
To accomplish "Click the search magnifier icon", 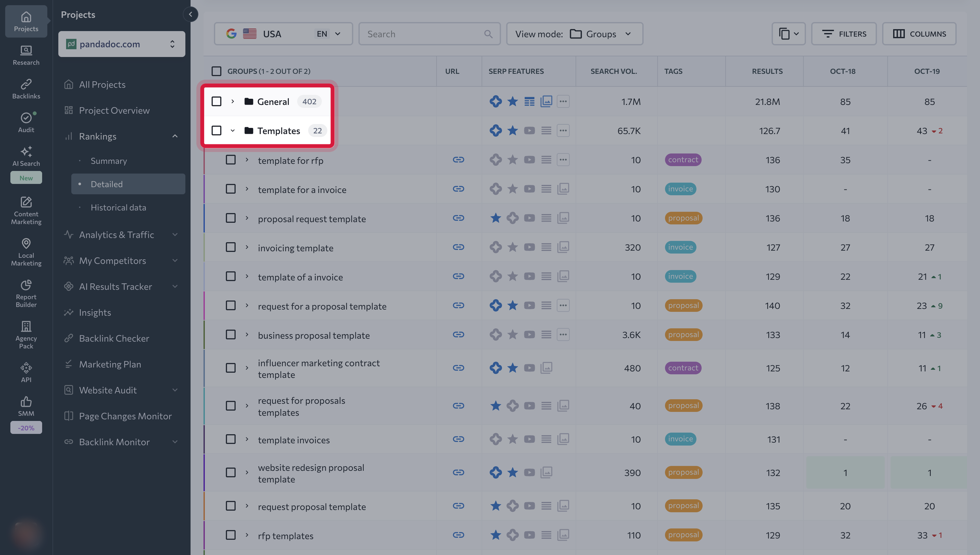I will [x=488, y=34].
